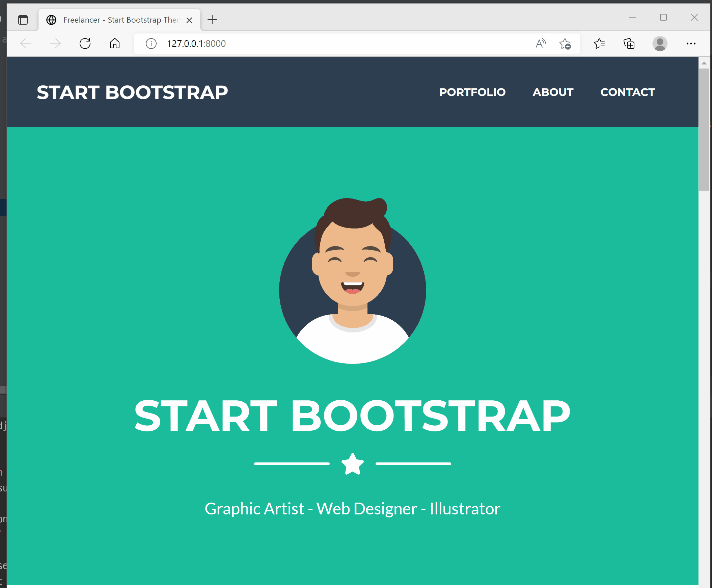Click the Read aloud icon
Screen dimensions: 712x588
pyautogui.click(x=541, y=44)
